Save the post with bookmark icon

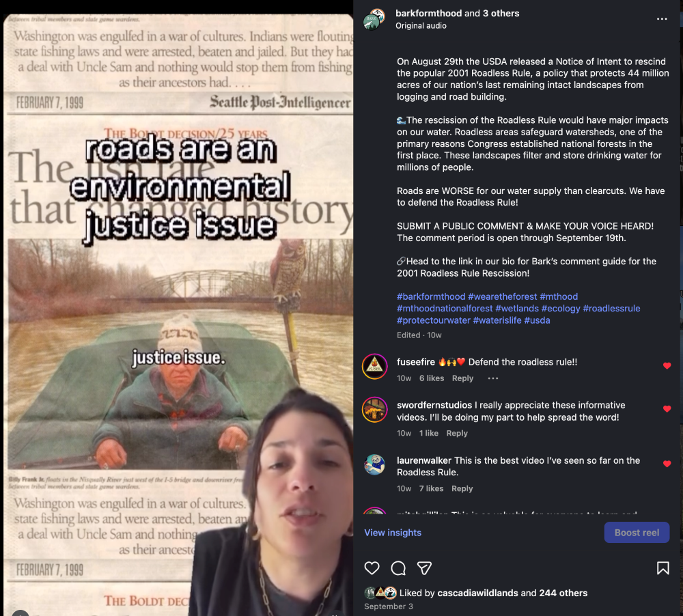click(663, 568)
